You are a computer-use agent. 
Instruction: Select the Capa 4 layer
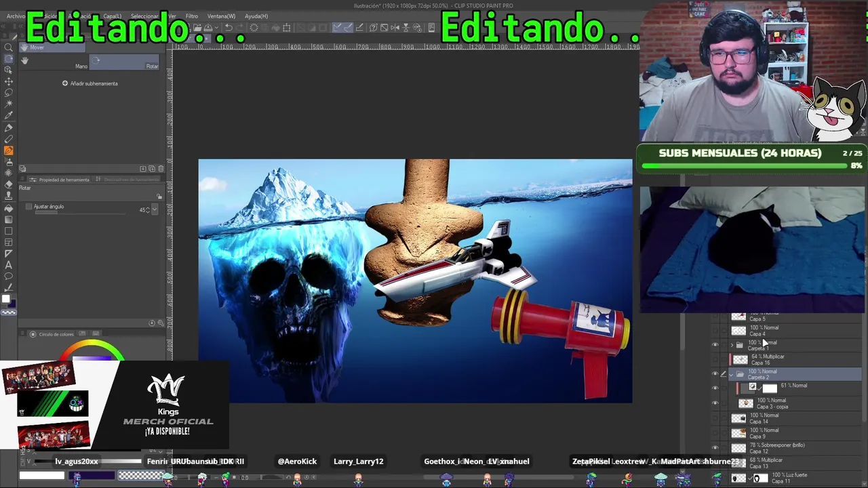coord(795,331)
